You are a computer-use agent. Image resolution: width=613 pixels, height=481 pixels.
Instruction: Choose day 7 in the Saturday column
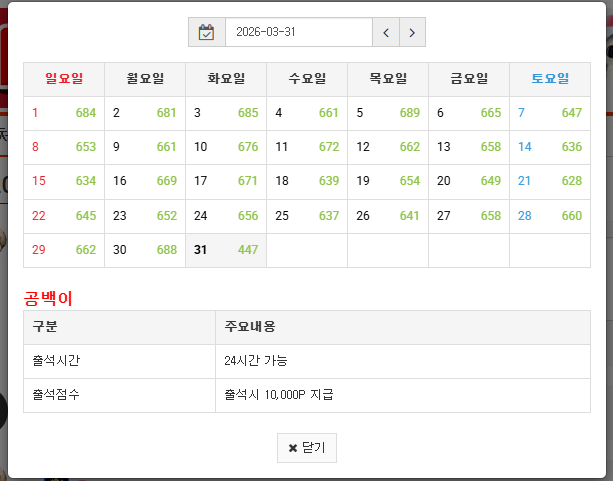pos(522,113)
